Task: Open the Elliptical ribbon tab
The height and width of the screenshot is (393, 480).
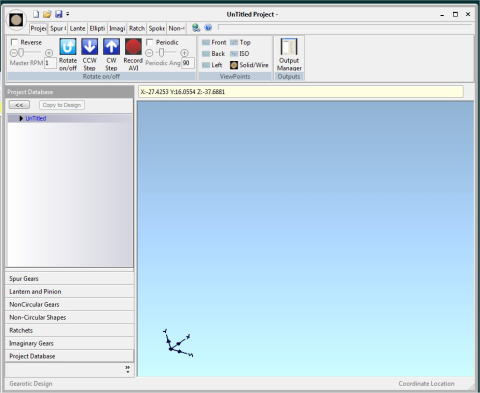Action: [97, 28]
